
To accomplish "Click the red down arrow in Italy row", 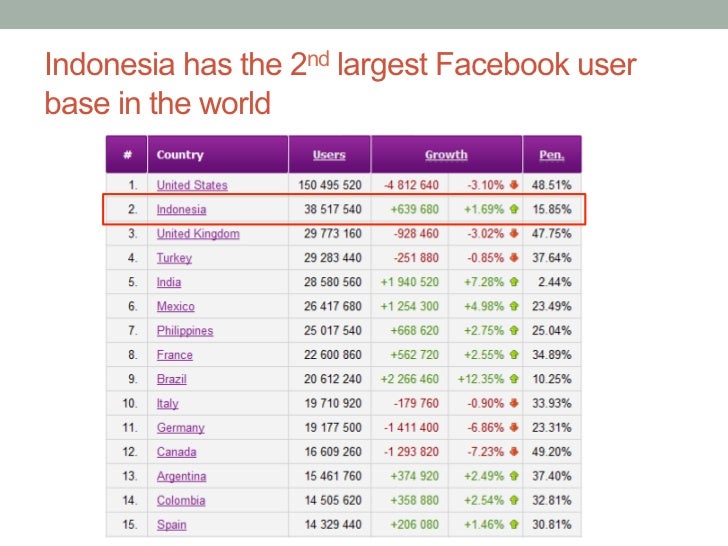I will (514, 403).
